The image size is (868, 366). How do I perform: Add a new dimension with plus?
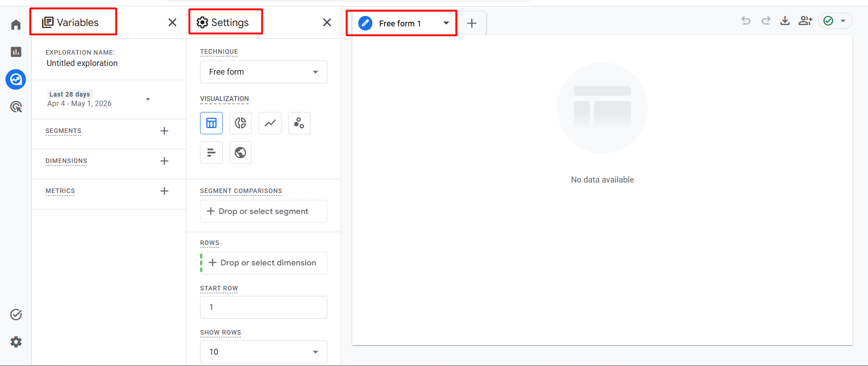(164, 161)
